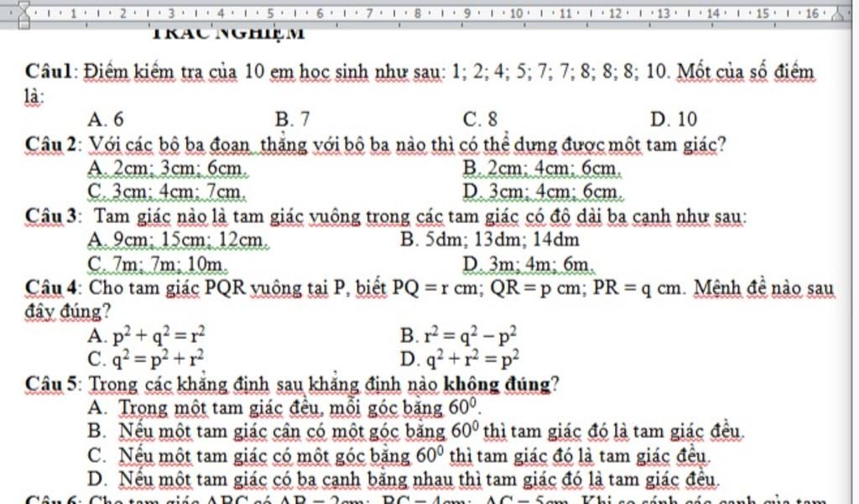The height and width of the screenshot is (504, 859).
Task: Click answer 'C. 8' under Câu1
Action: 480,119
